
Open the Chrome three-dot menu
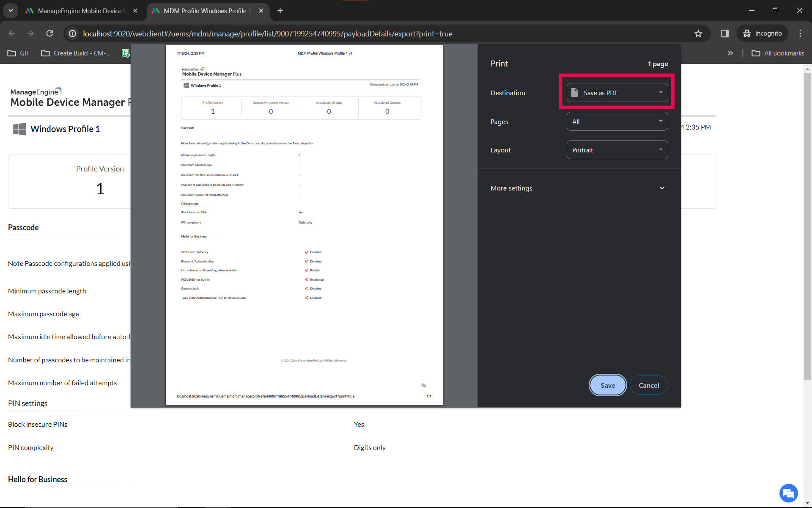(x=800, y=33)
